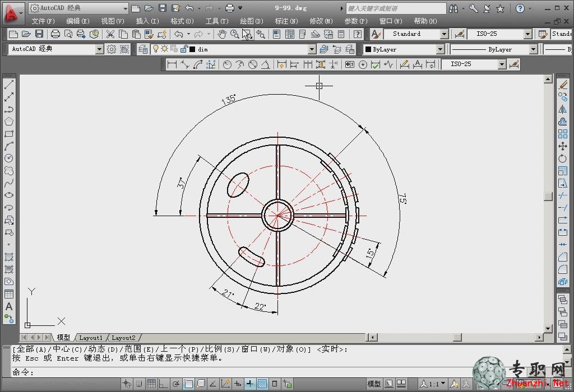Open the Standard text style dropdown
The height and width of the screenshot is (392, 574).
coord(445,34)
